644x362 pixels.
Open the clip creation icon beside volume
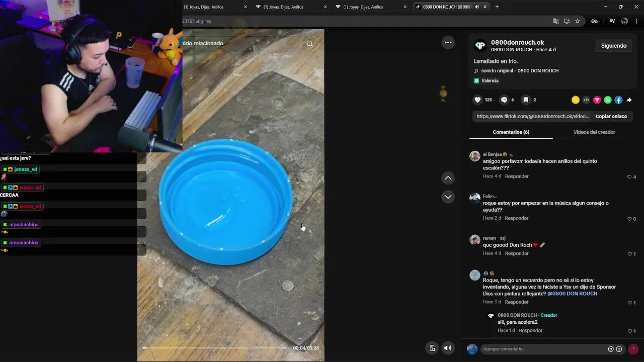point(432,348)
